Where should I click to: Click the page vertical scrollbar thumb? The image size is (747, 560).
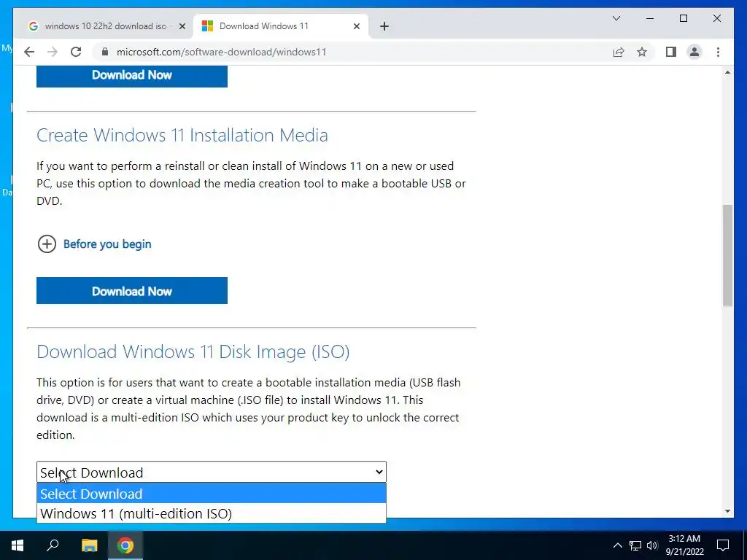727,255
